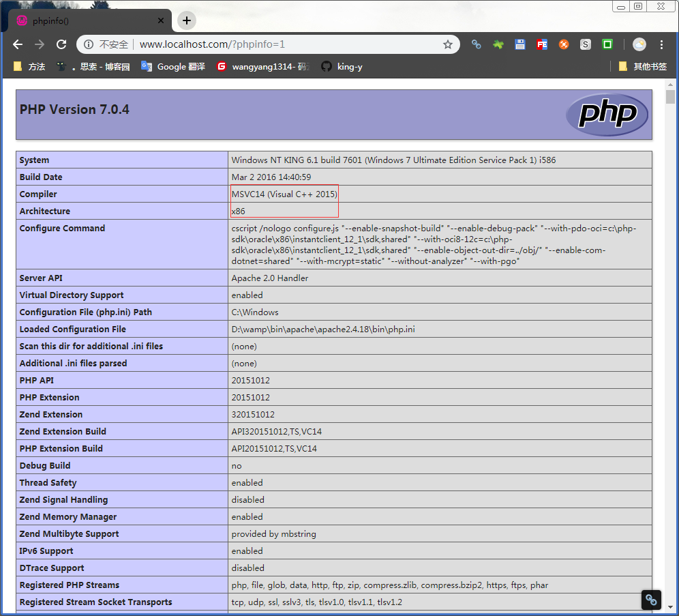
Task: Open Chrome's three-dot menu
Action: 663,44
